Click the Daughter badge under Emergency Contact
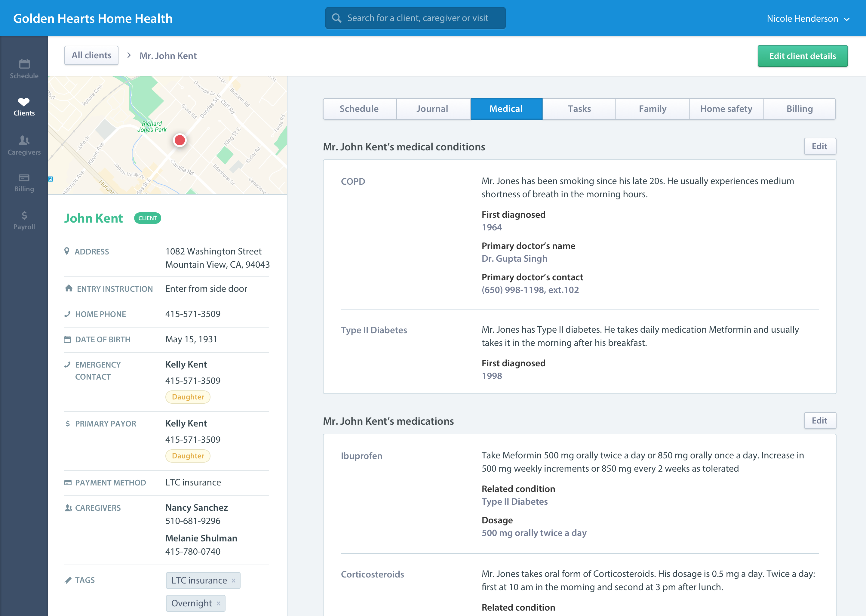This screenshot has height=616, width=866. 188,397
